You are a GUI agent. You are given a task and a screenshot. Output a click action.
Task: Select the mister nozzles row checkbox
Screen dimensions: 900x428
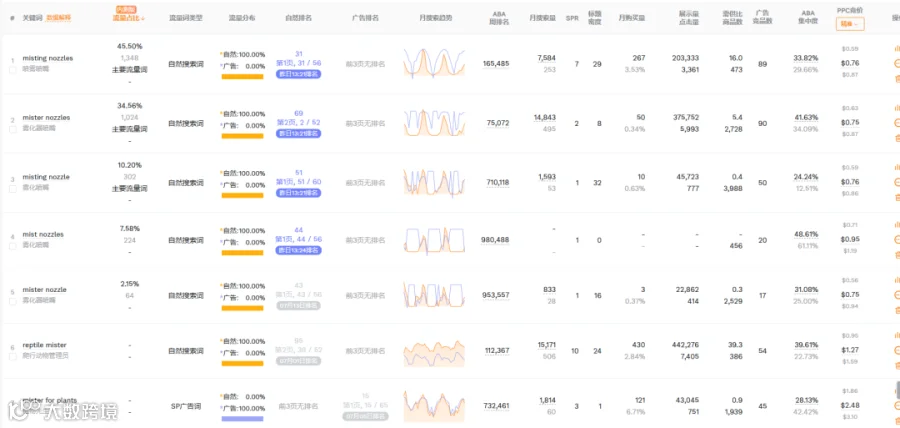pos(13,129)
